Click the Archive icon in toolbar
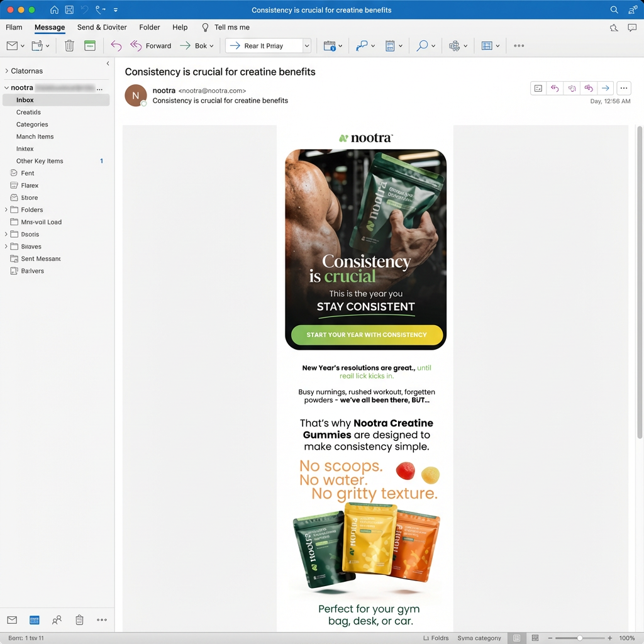This screenshot has height=644, width=644. (x=90, y=46)
